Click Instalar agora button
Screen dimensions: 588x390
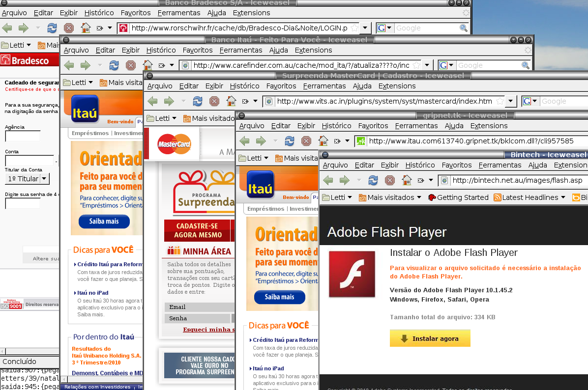click(430, 338)
